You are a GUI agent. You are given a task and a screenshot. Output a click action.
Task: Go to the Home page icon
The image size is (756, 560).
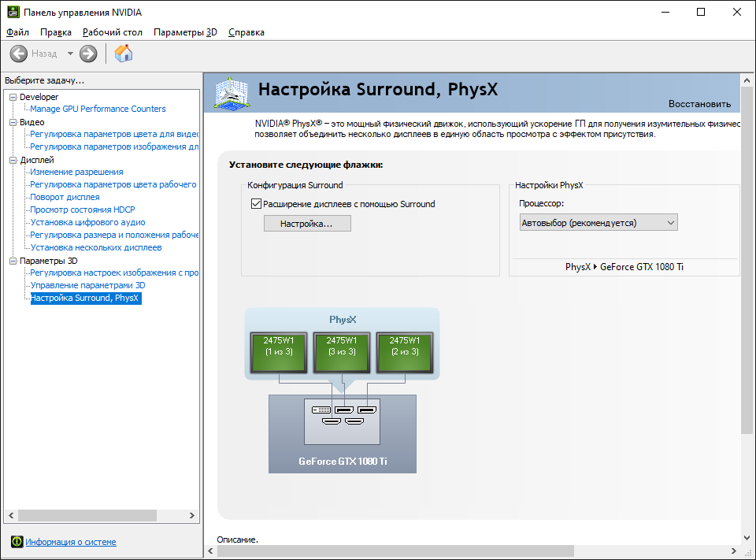[x=124, y=54]
